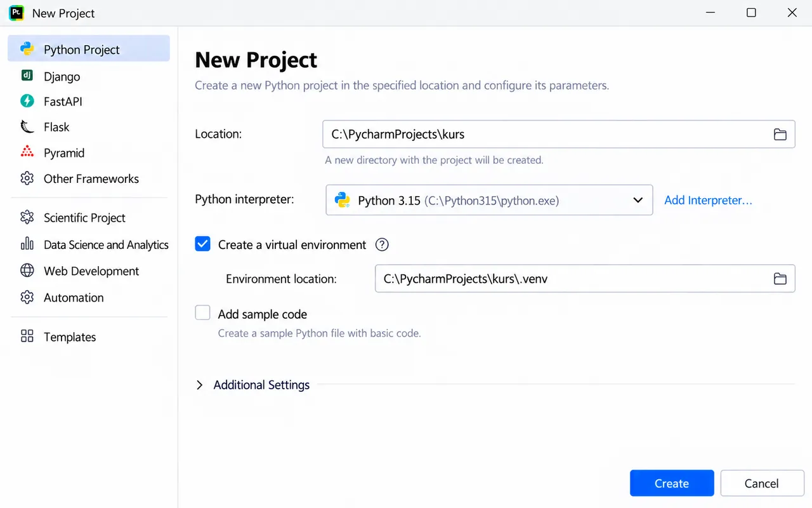Click the Automation gear icon
This screenshot has width=812, height=508.
point(27,297)
